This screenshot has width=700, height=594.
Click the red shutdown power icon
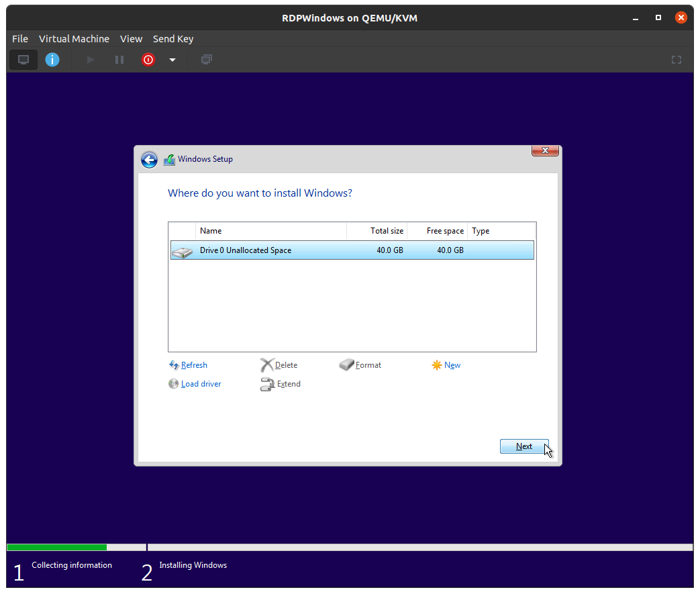pos(148,60)
